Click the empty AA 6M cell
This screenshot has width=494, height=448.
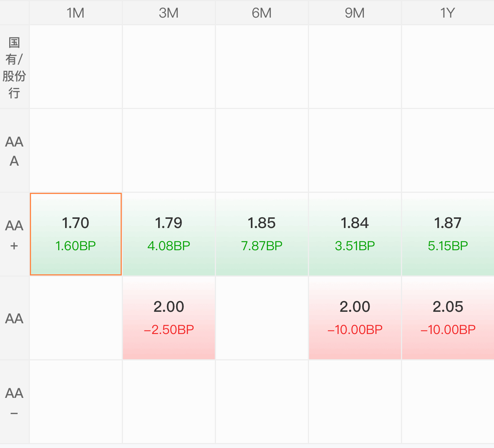pos(262,318)
